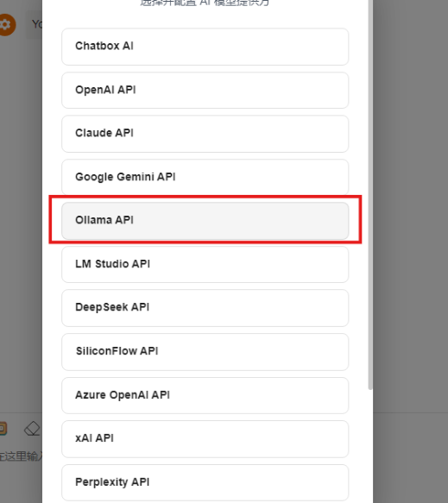Image resolution: width=448 pixels, height=503 pixels.
Task: Select the Google Gemini API entry
Action: 205,177
